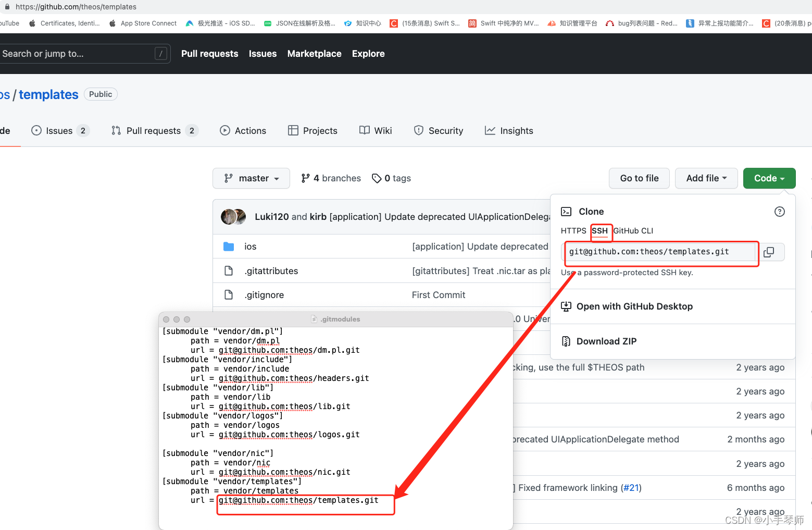Click the .gitattributes file icon
This screenshot has height=530, width=812.
pyautogui.click(x=229, y=271)
